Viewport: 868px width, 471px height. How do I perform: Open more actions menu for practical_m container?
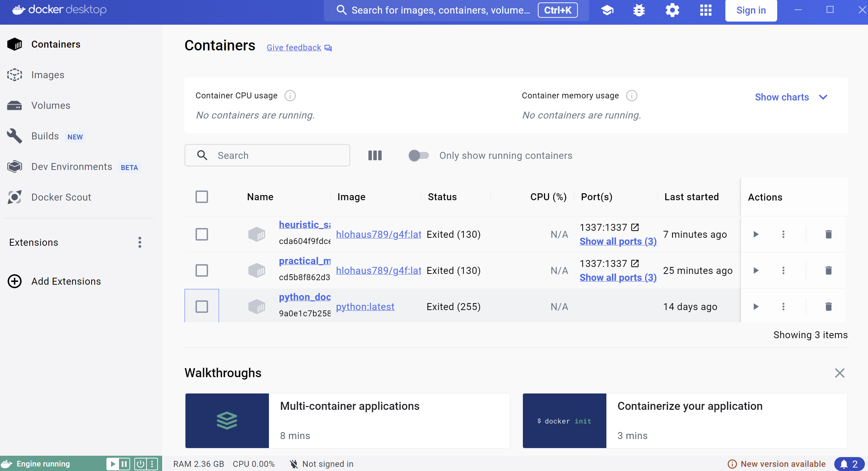pyautogui.click(x=783, y=270)
